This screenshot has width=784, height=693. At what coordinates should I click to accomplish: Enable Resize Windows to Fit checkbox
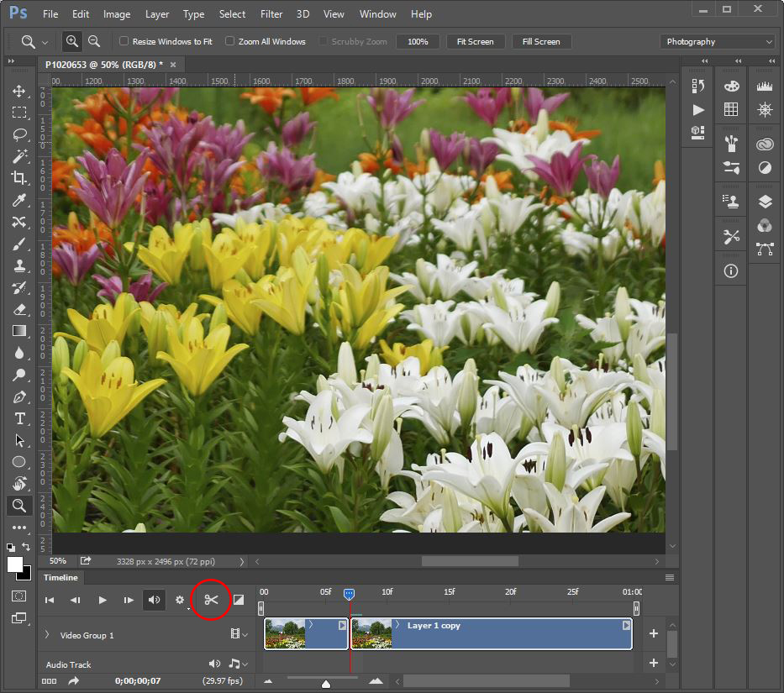tap(124, 41)
